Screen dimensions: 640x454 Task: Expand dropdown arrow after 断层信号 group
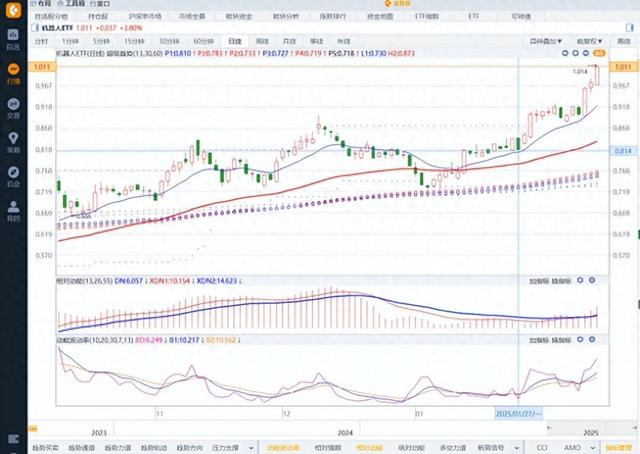pyautogui.click(x=516, y=448)
